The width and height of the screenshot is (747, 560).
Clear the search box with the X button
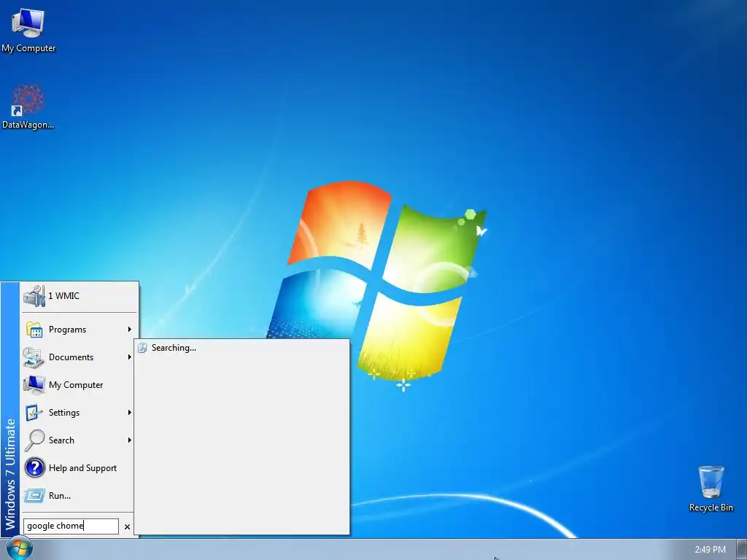click(x=127, y=526)
